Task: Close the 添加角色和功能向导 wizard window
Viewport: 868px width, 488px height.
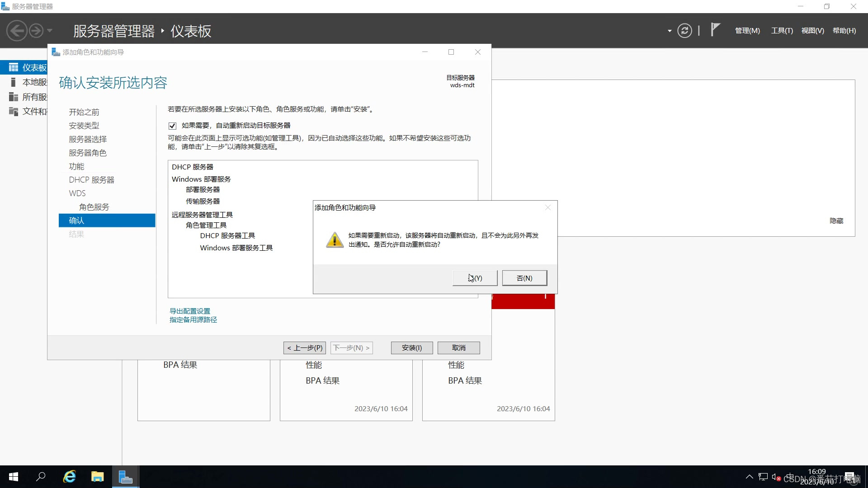Action: (478, 52)
